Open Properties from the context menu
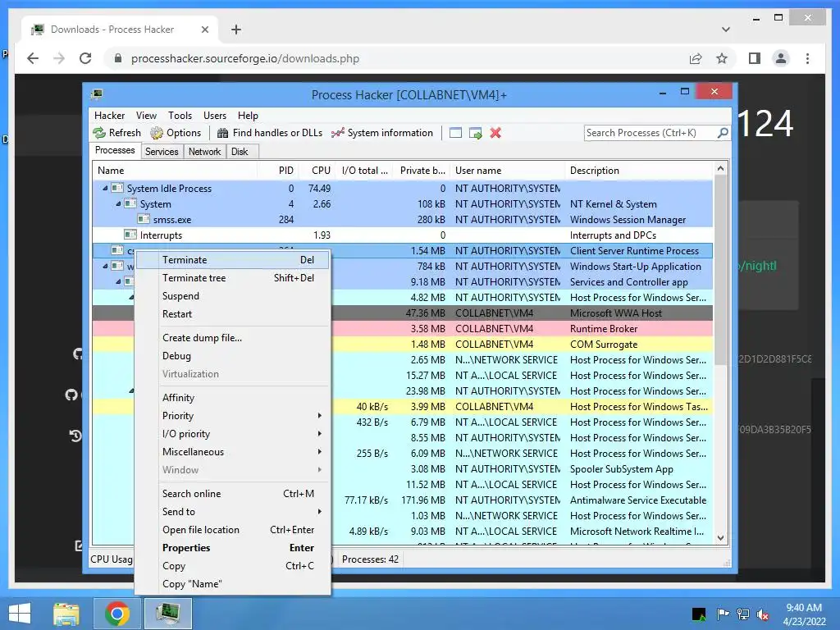840x630 pixels. pyautogui.click(x=232, y=547)
